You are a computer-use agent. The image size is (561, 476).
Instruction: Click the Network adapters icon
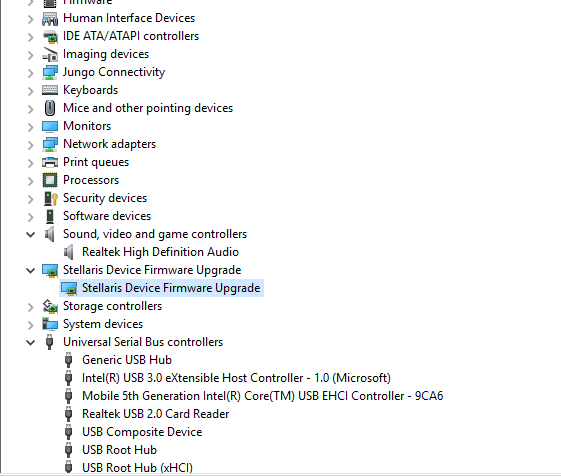(50, 144)
